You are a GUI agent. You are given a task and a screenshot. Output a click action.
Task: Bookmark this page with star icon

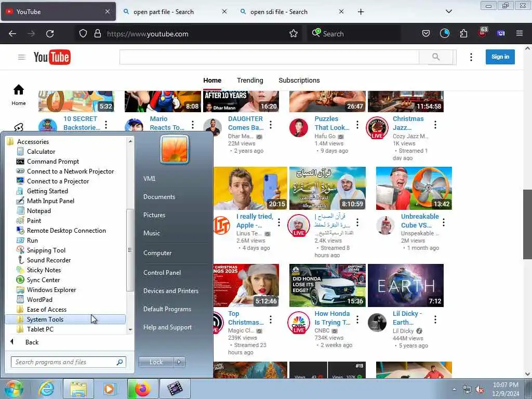[294, 34]
